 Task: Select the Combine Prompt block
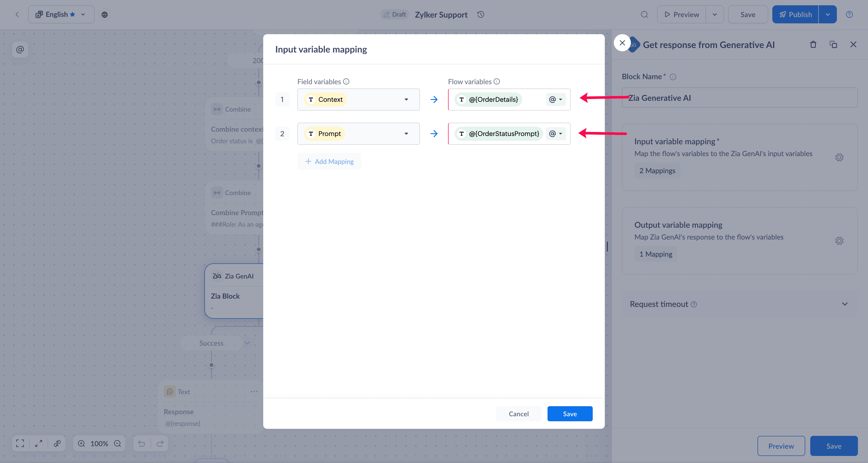tap(234, 208)
